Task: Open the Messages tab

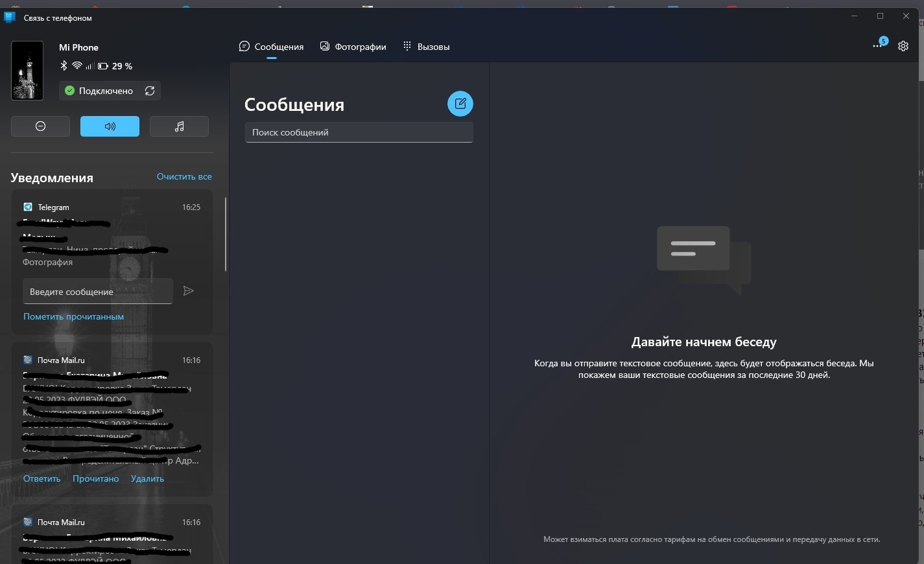Action: click(x=271, y=47)
